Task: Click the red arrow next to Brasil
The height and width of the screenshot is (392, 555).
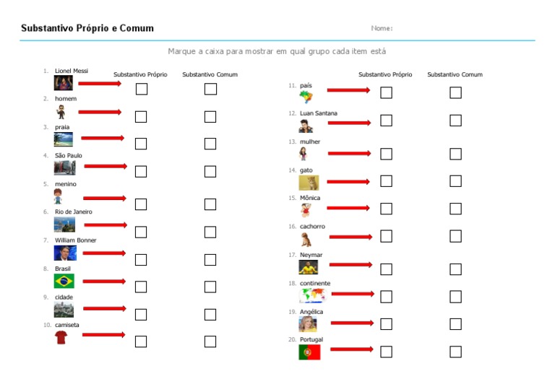Action: [104, 281]
